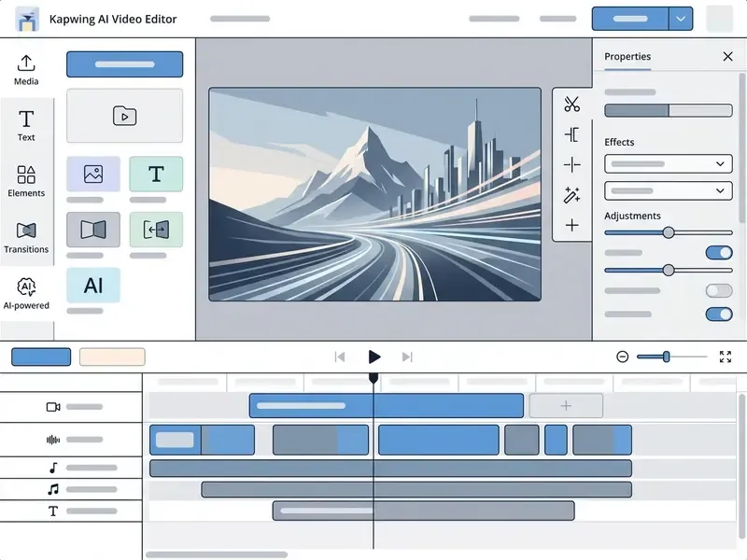The image size is (747, 560).
Task: Open the blue export button's dropdown arrow
Action: coord(681,19)
